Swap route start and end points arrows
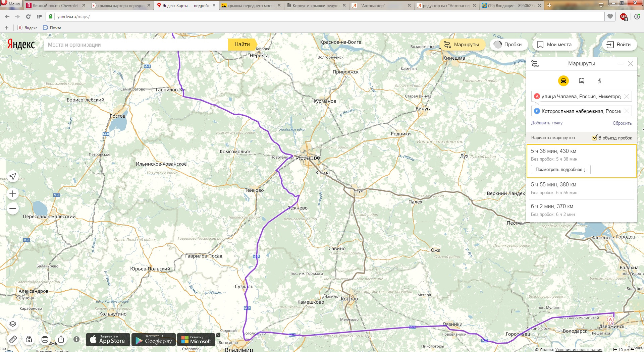The image size is (644, 352). point(537,104)
